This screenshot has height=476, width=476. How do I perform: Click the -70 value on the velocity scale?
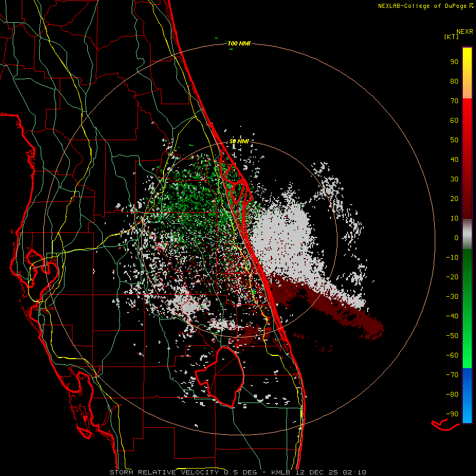point(452,375)
